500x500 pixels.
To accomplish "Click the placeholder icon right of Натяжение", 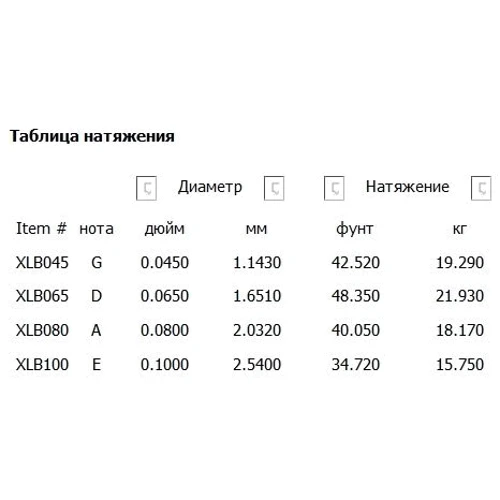I will pos(481,188).
